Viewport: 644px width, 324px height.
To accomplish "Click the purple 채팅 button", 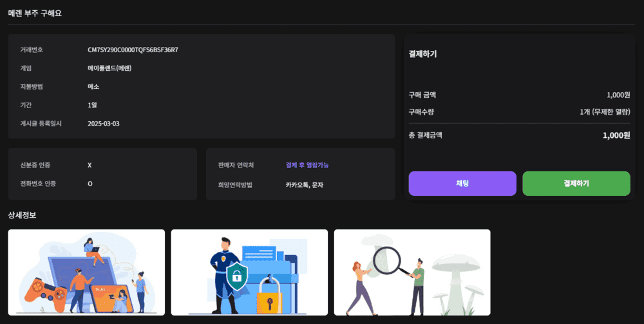I will [x=462, y=184].
